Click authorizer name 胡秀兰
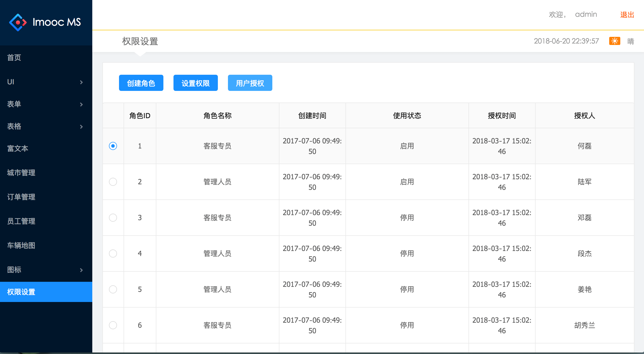The image size is (644, 354). pyautogui.click(x=585, y=325)
